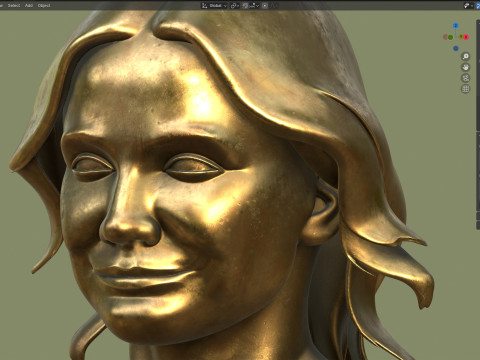The image size is (480, 360).
Task: Toggle the camera view button
Action: tap(466, 78)
